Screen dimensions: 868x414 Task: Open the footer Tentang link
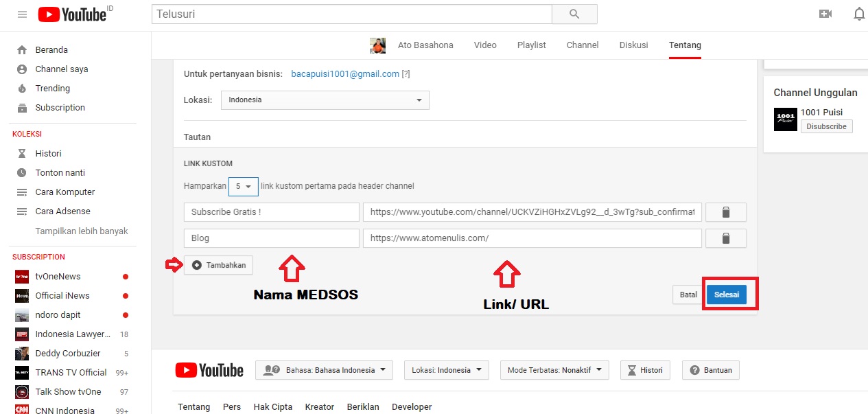click(194, 407)
